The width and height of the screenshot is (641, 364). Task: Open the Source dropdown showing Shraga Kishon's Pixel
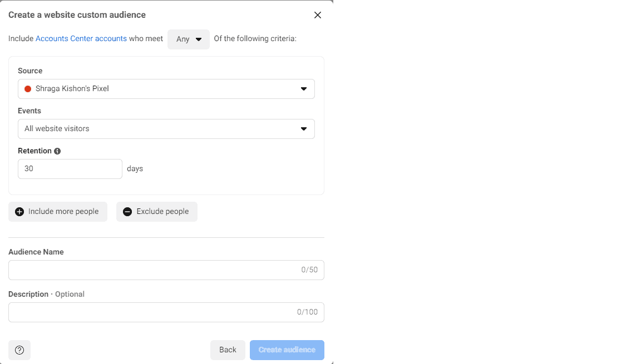tap(166, 89)
